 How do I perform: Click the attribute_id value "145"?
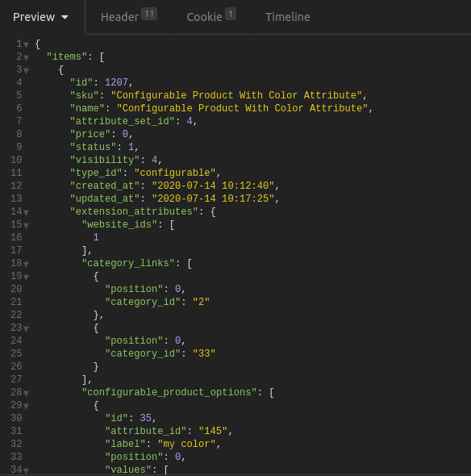click(x=213, y=431)
